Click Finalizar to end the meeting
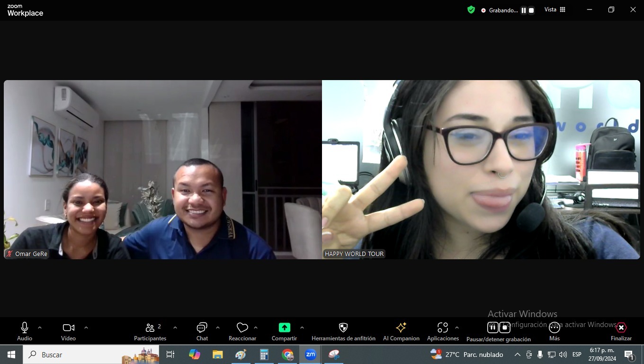 621,331
